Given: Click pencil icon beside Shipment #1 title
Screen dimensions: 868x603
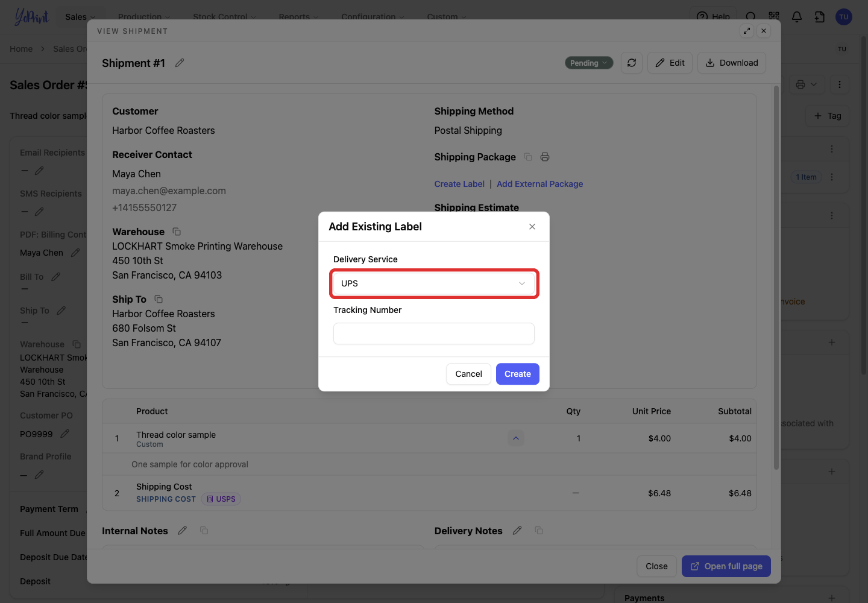Looking at the screenshot, I should pos(180,63).
